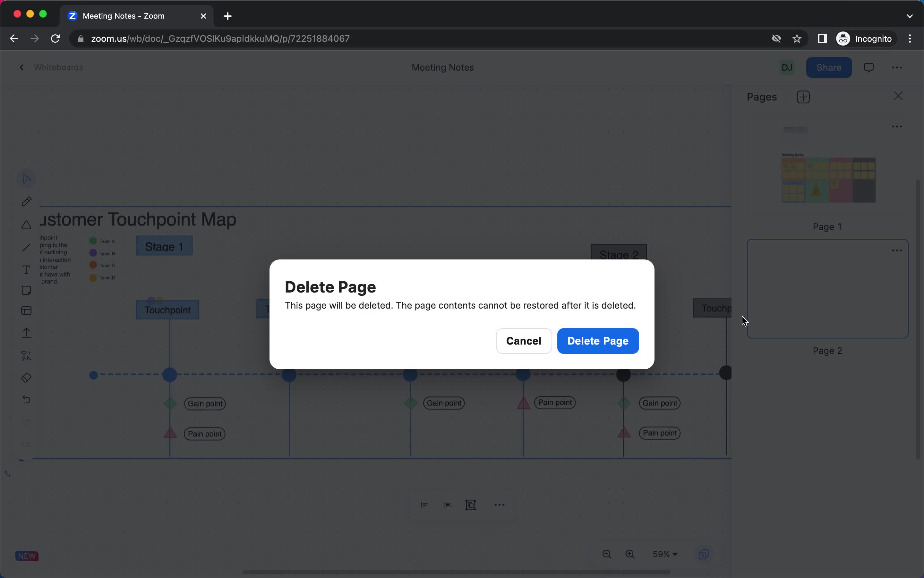Click the NEW badge at bottom left
Screen dimensions: 924x578
pyautogui.click(x=27, y=556)
